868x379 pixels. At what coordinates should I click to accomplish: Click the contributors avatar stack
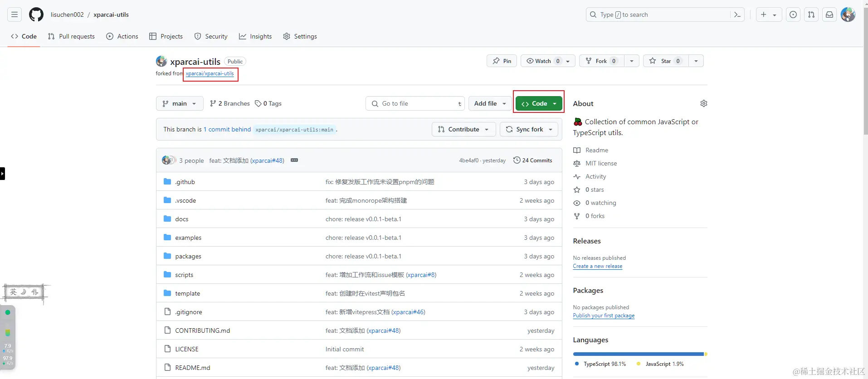[169, 160]
